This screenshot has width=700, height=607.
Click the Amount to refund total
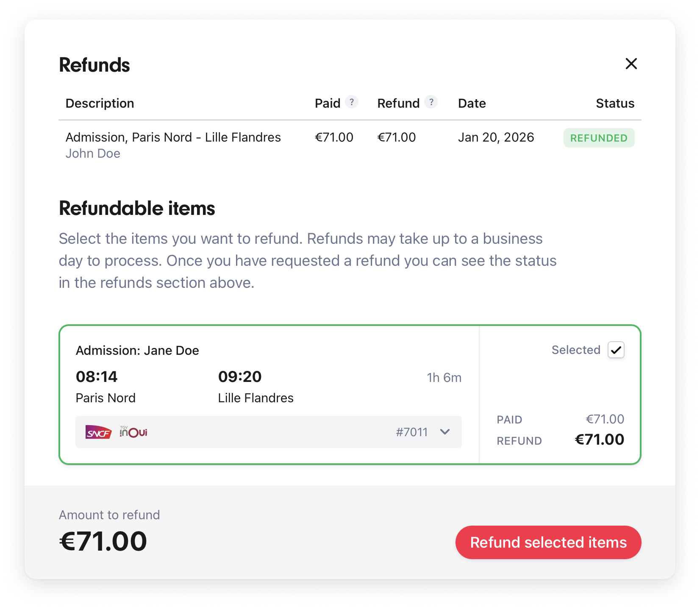coord(103,541)
